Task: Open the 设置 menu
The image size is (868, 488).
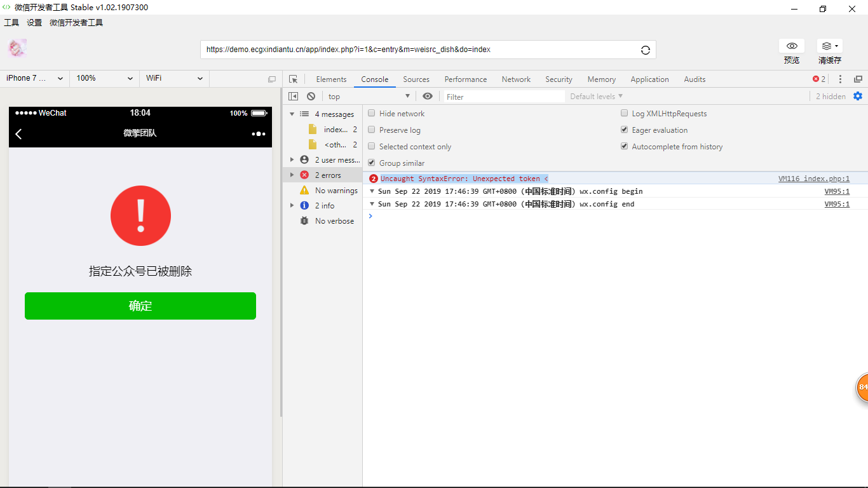Action: tap(34, 23)
